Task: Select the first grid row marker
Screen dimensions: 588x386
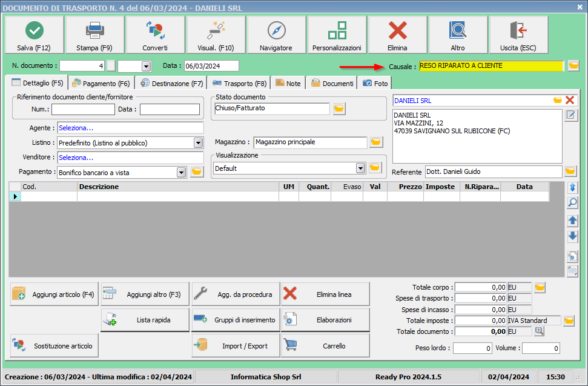Action: (15, 196)
